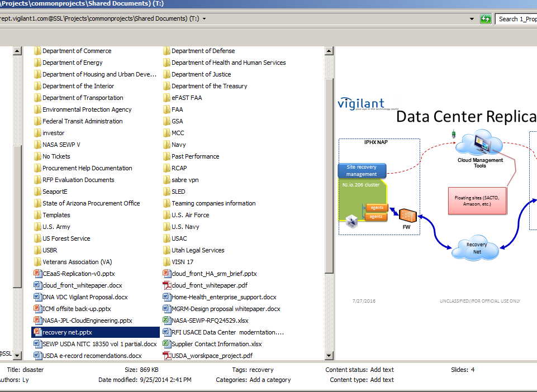Select the Department of Transportation folder
Viewport: 537px width, 392px height.
[83, 98]
